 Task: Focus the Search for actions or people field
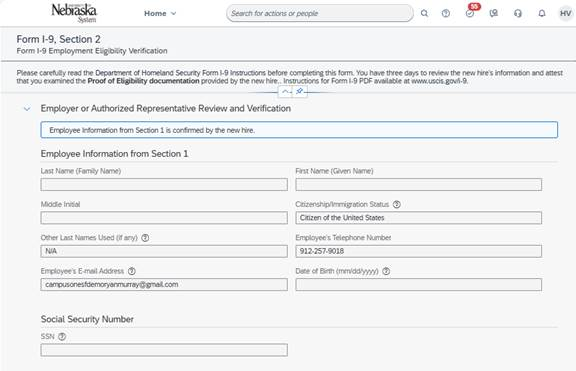[320, 13]
